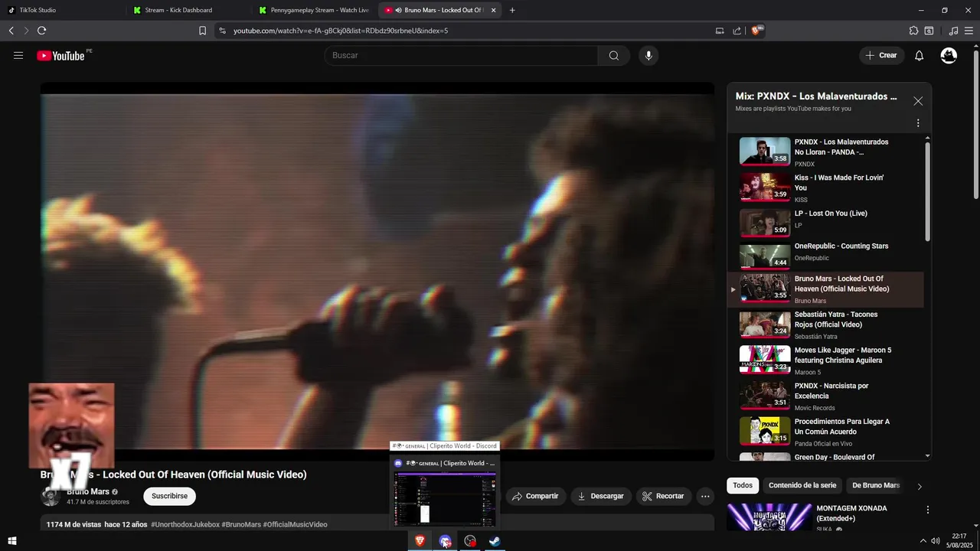The height and width of the screenshot is (551, 980).
Task: Play LP - Lost On You (Live)
Action: [x=825, y=223]
